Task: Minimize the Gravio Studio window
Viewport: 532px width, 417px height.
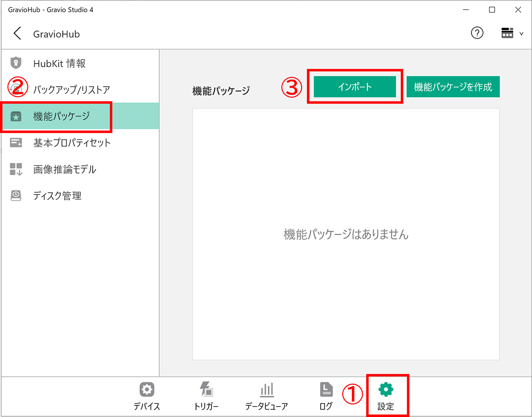Action: [466, 10]
